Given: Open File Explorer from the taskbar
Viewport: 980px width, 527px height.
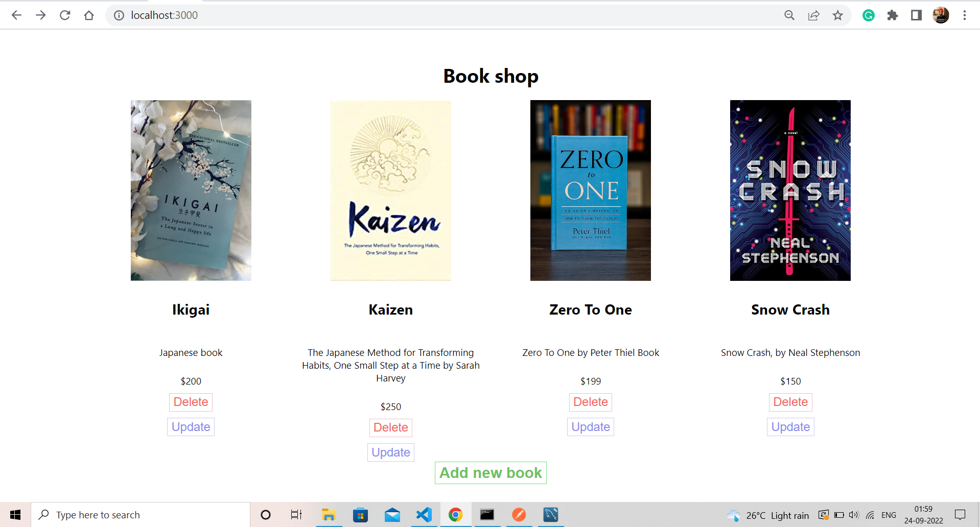Looking at the screenshot, I should click(329, 515).
